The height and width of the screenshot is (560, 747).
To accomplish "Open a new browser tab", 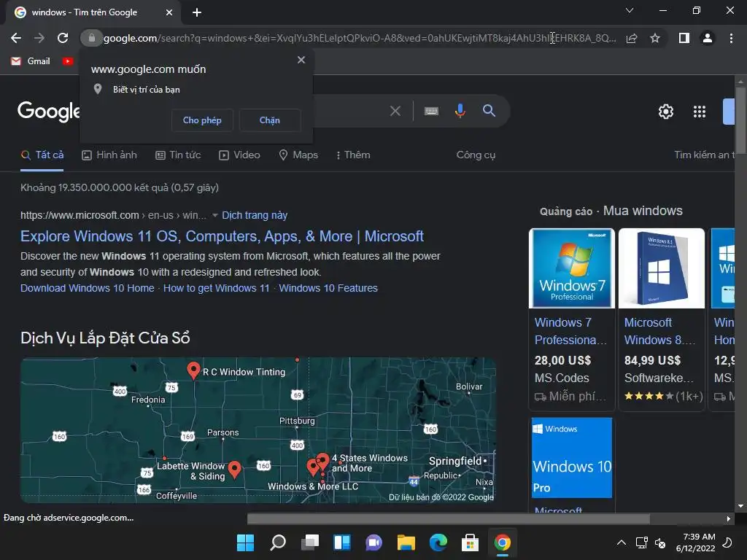I will click(197, 12).
